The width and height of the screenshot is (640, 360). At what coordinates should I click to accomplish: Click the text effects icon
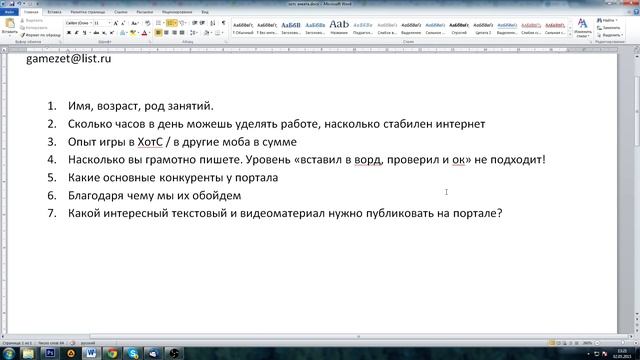point(122,33)
